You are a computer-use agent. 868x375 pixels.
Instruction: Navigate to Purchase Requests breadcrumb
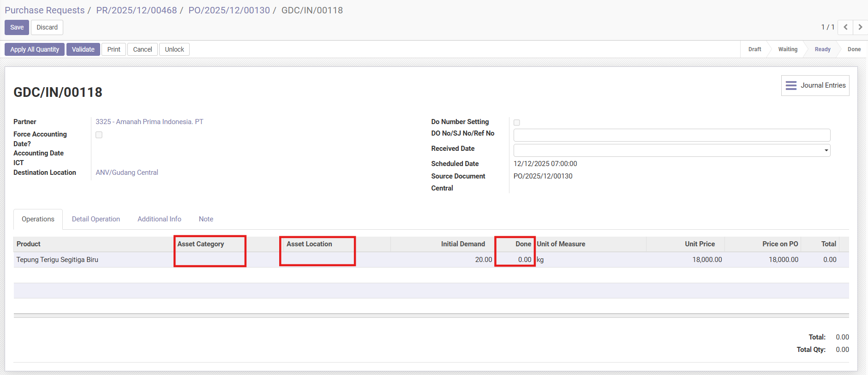point(45,10)
